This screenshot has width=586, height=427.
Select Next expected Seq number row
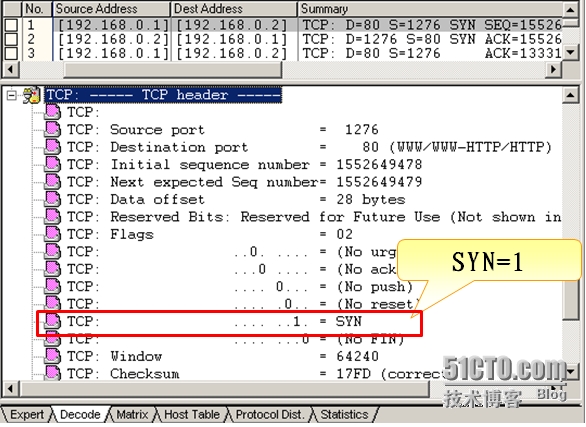244,182
